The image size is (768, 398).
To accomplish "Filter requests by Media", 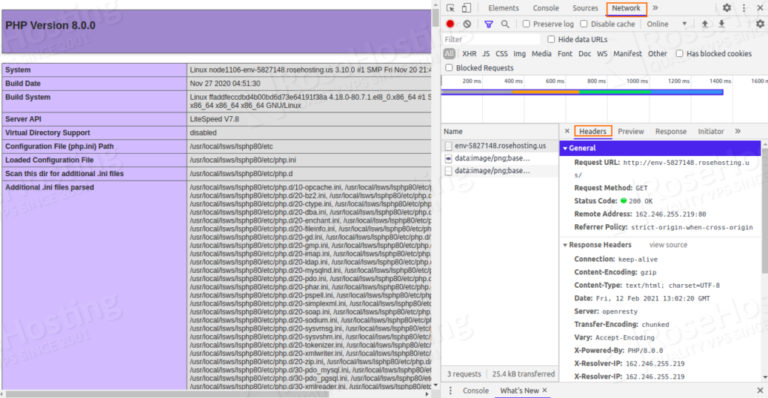I will [541, 54].
